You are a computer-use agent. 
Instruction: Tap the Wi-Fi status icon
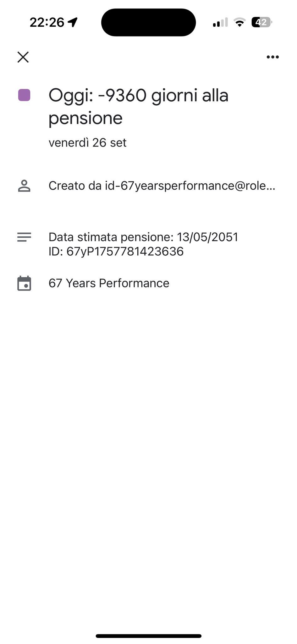(x=239, y=22)
